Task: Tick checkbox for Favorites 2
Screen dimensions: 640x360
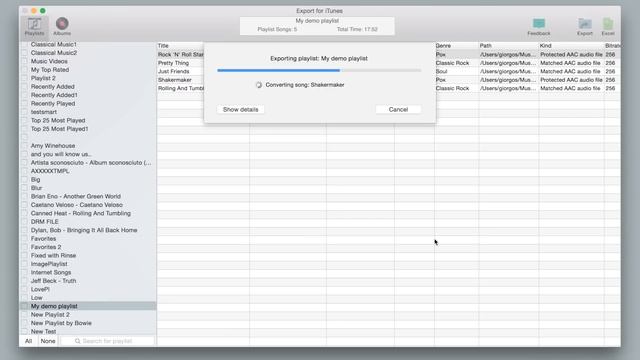Action: coord(24,247)
